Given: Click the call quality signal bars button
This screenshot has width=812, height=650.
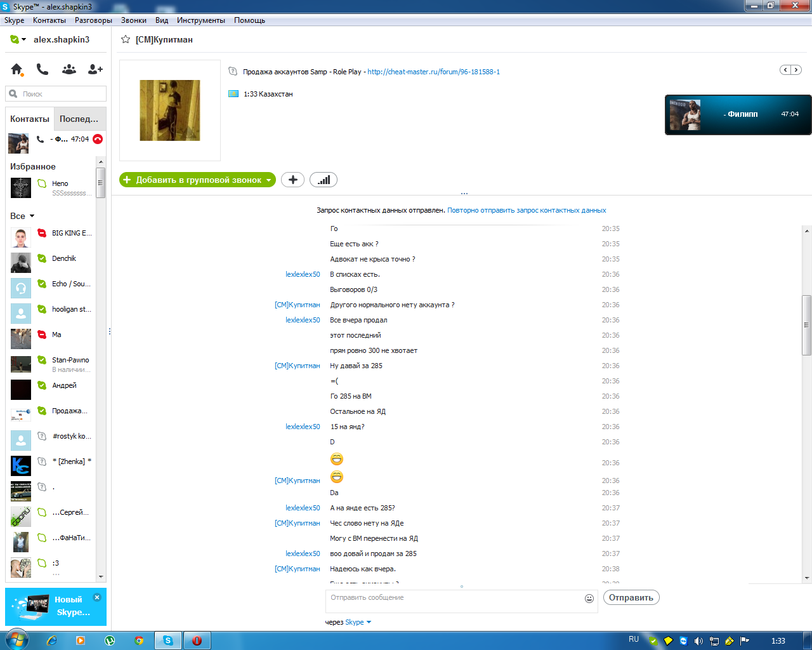Looking at the screenshot, I should click(x=324, y=180).
